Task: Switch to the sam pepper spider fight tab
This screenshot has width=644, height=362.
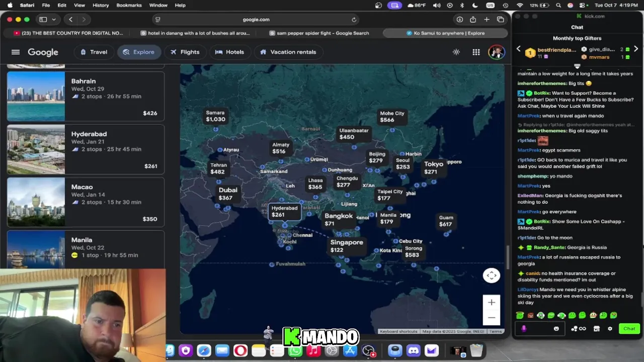Action: tap(319, 33)
